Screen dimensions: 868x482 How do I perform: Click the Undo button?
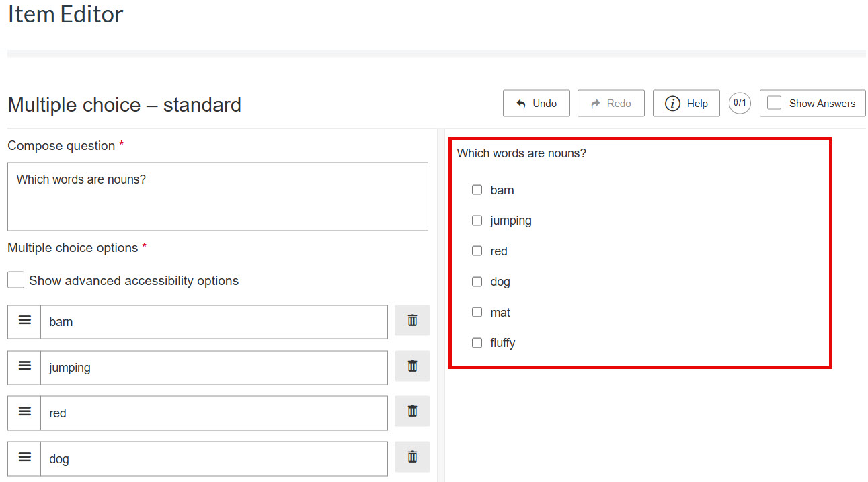(x=537, y=104)
